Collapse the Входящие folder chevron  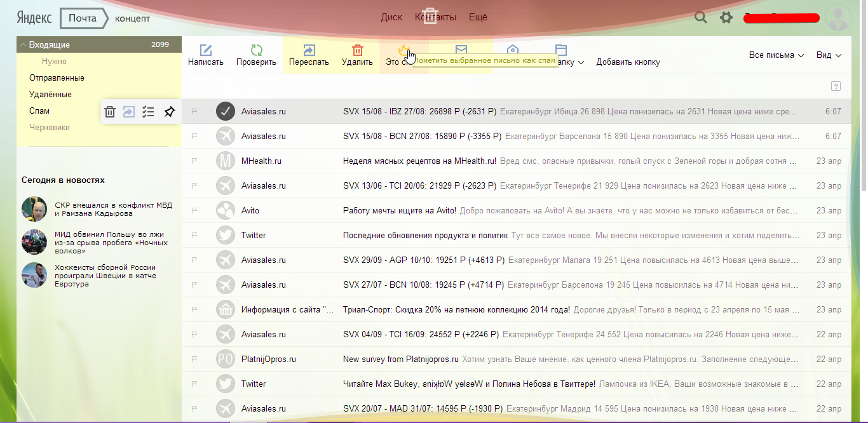(x=23, y=45)
